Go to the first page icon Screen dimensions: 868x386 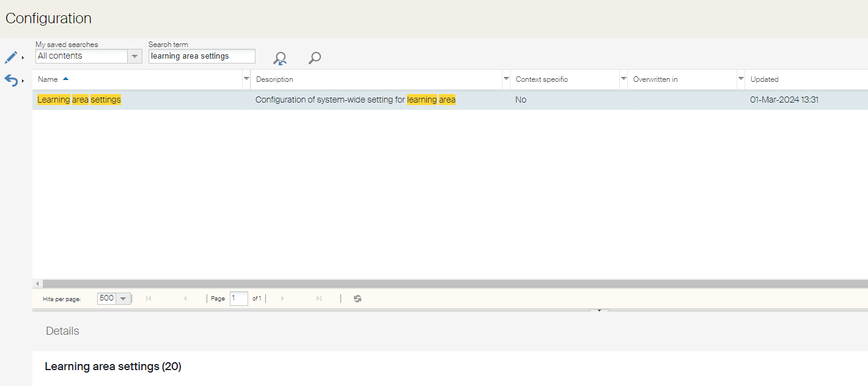[149, 299]
